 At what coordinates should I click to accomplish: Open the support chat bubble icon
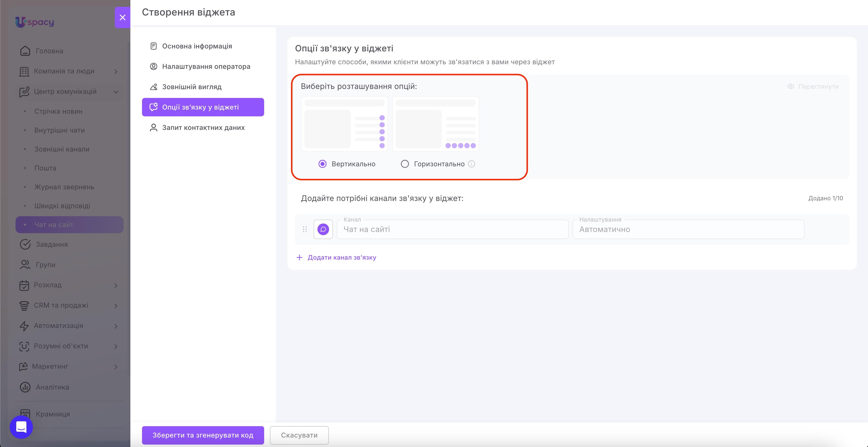pyautogui.click(x=21, y=427)
